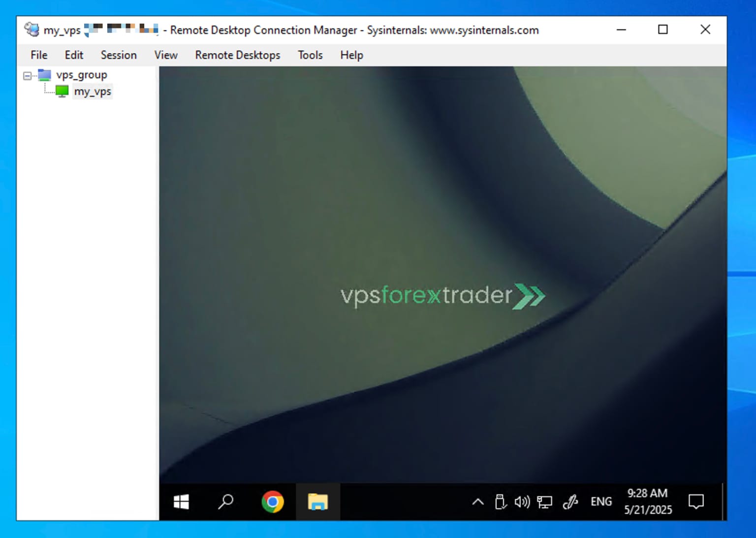Click the network status tray icon

pos(544,502)
